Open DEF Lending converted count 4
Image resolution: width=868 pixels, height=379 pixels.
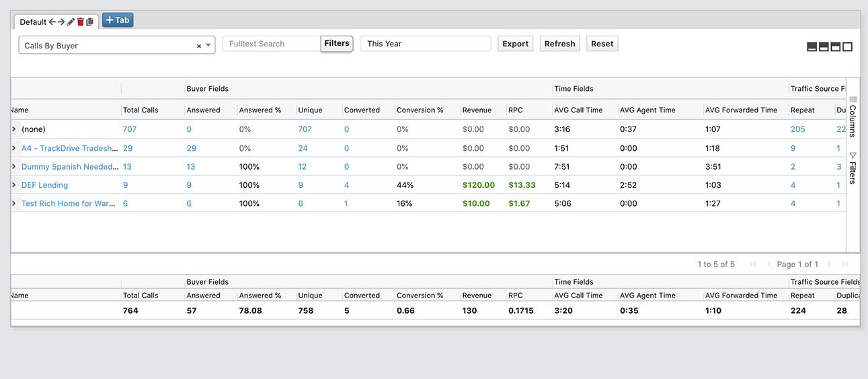(x=346, y=185)
